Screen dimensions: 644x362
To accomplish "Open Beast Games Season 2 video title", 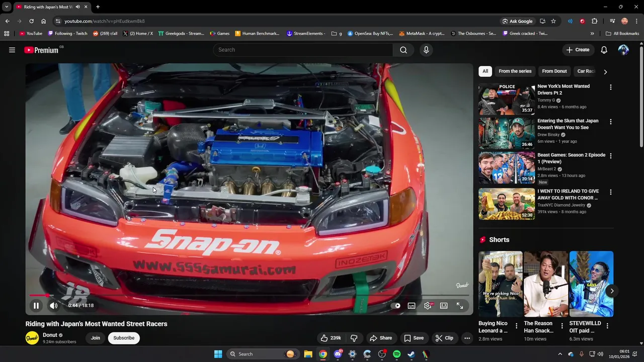I will click(572, 158).
